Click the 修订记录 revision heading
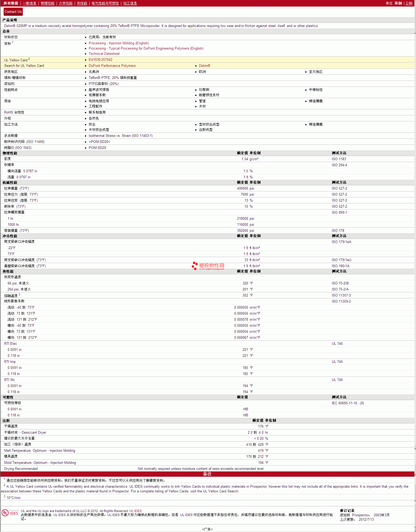Viewport: 416px width, 532px height. click(347, 510)
